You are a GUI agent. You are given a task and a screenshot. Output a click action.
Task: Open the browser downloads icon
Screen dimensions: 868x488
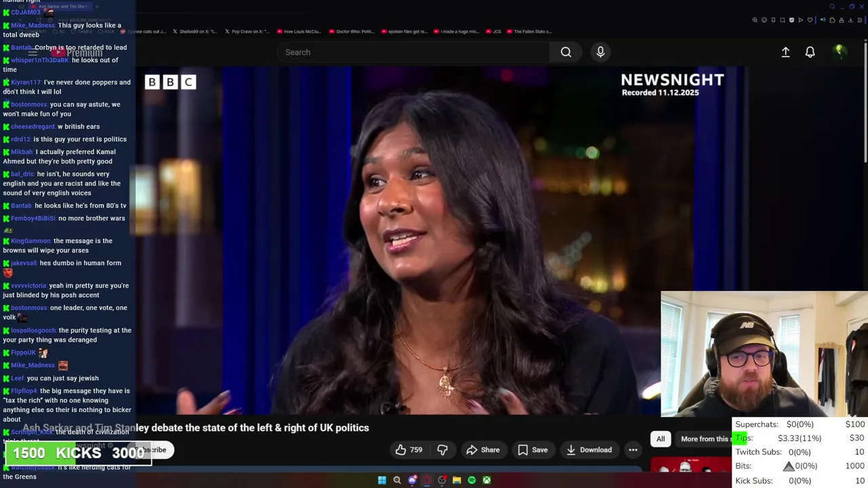click(x=850, y=20)
